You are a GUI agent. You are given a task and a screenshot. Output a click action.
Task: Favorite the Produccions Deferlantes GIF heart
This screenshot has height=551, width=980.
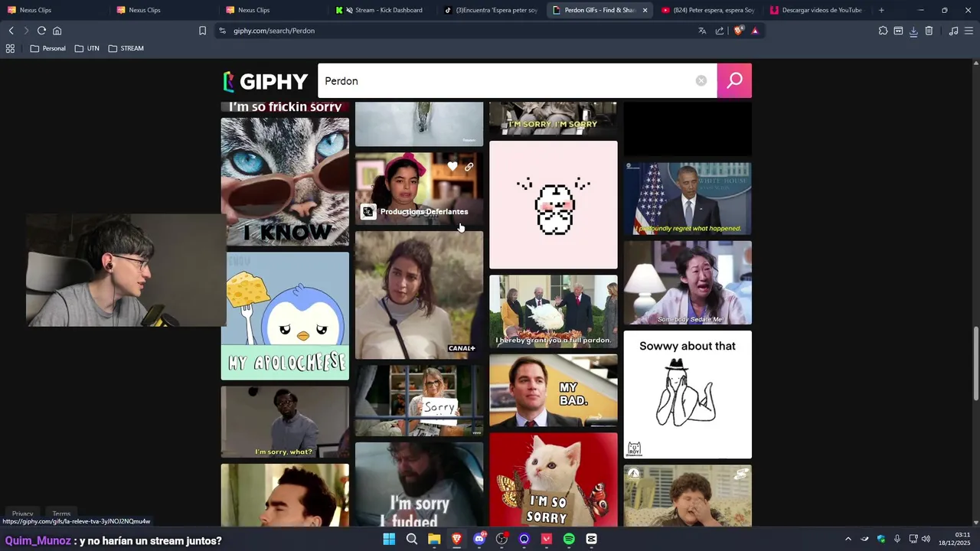point(452,166)
